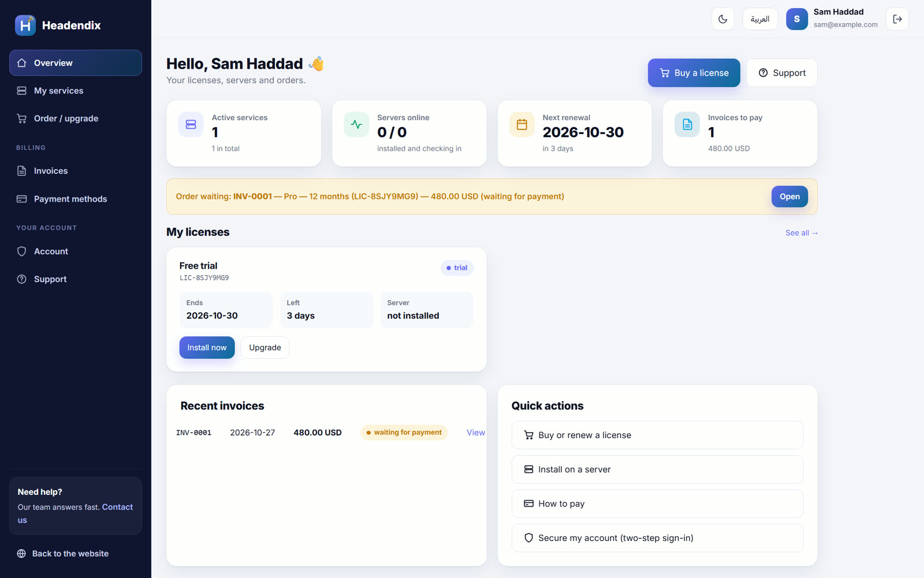This screenshot has width=924, height=578.
Task: Click the Servers online pulse icon
Action: point(356,124)
